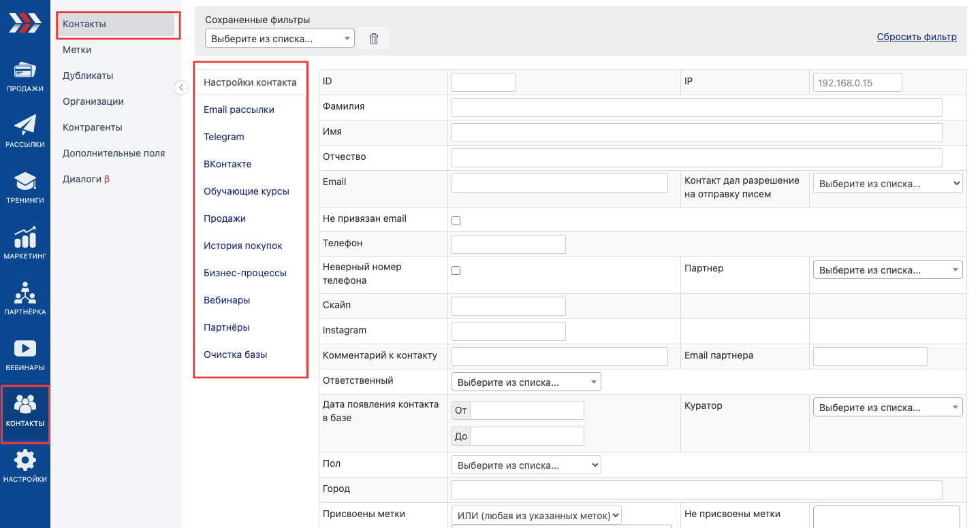980x528 pixels.
Task: Focus the Город input field
Action: pyautogui.click(x=697, y=490)
